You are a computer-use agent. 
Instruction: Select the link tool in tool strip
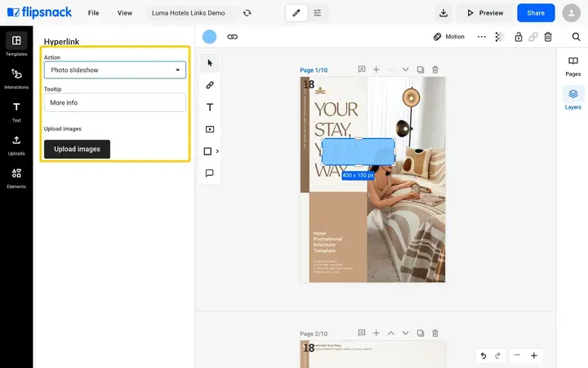210,85
